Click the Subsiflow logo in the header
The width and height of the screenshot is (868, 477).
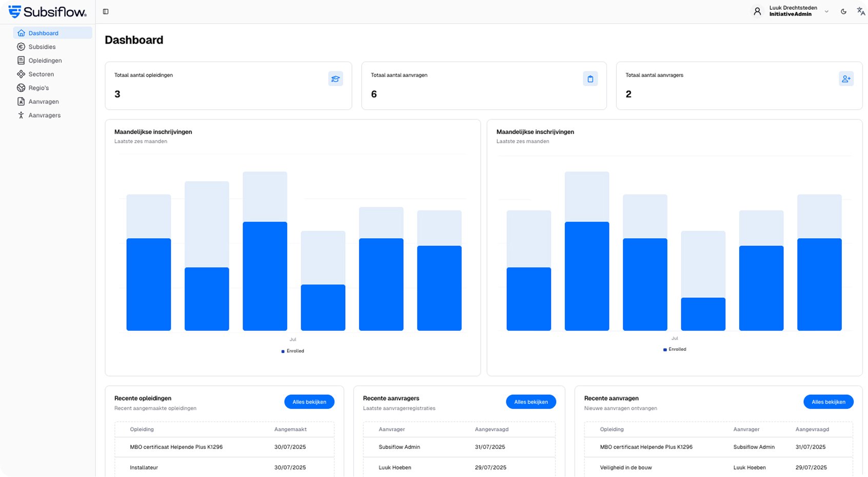(x=47, y=11)
